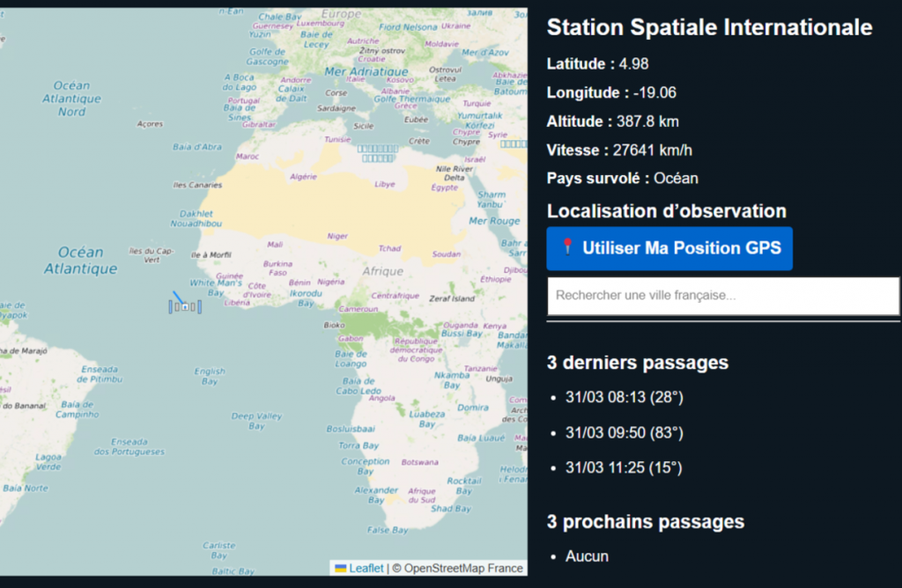The width and height of the screenshot is (902, 588).
Task: Select the 31/03 08:13 (28°) pass entry
Action: [624, 398]
